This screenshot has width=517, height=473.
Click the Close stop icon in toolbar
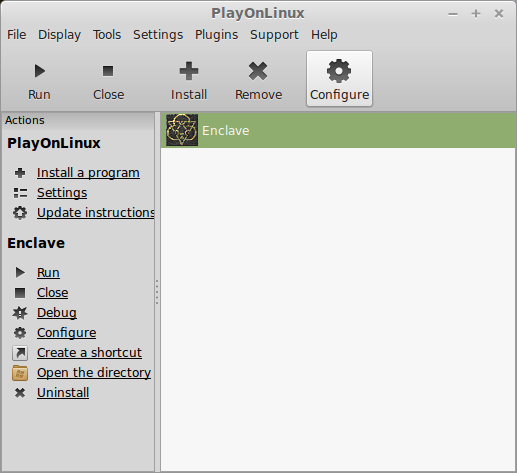pyautogui.click(x=108, y=71)
